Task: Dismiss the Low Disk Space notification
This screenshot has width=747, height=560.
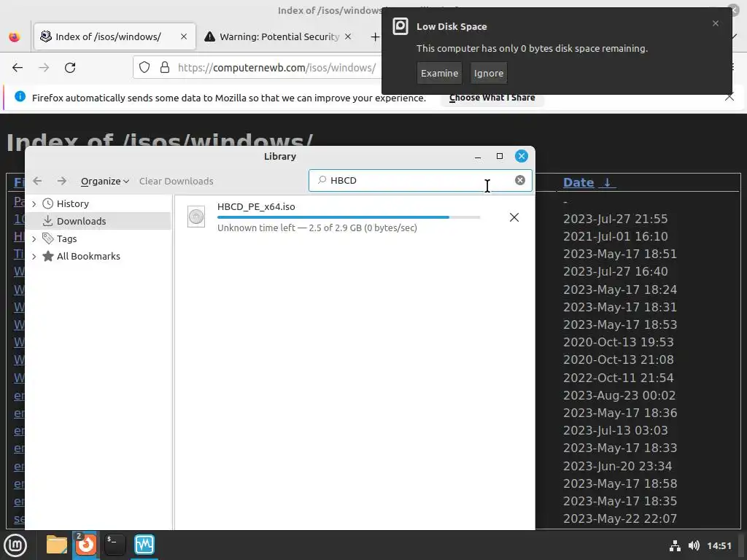Action: click(716, 23)
